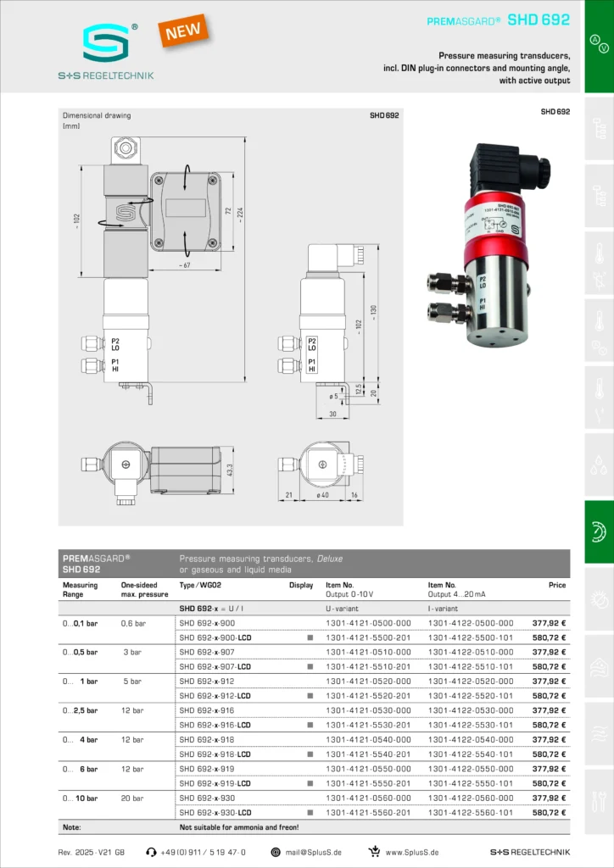Click display marker square for SHD 692-x-919-LCD
This screenshot has height=868, width=614.
click(310, 784)
